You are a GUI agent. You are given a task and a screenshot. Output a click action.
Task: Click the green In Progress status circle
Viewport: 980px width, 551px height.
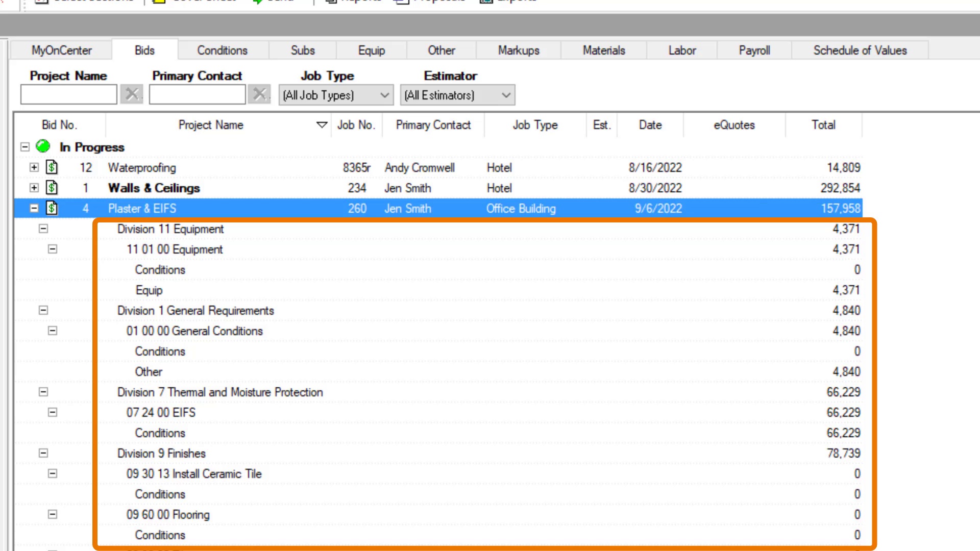(x=43, y=147)
